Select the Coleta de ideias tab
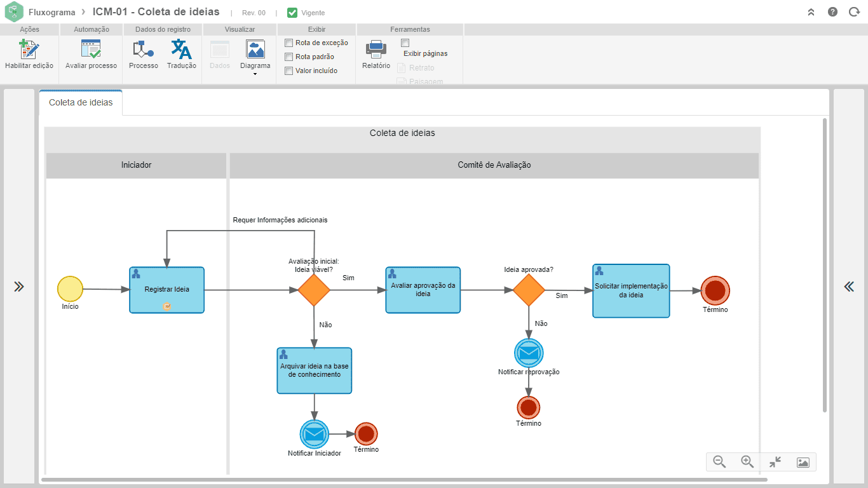 tap(81, 102)
